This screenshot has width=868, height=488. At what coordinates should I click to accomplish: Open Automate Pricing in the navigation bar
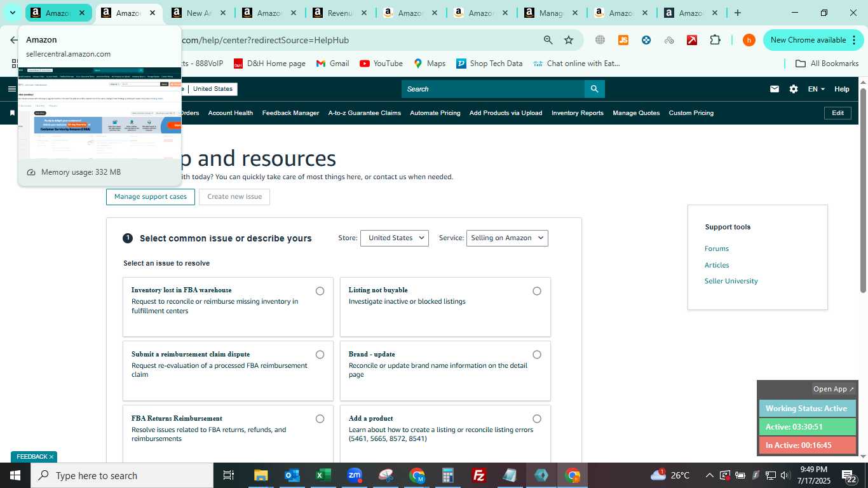click(435, 113)
